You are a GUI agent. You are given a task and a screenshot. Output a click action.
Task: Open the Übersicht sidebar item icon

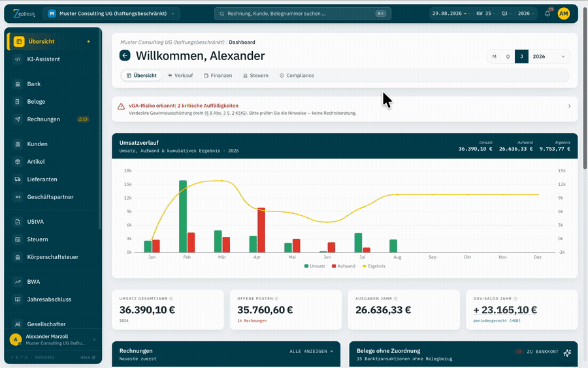(19, 42)
